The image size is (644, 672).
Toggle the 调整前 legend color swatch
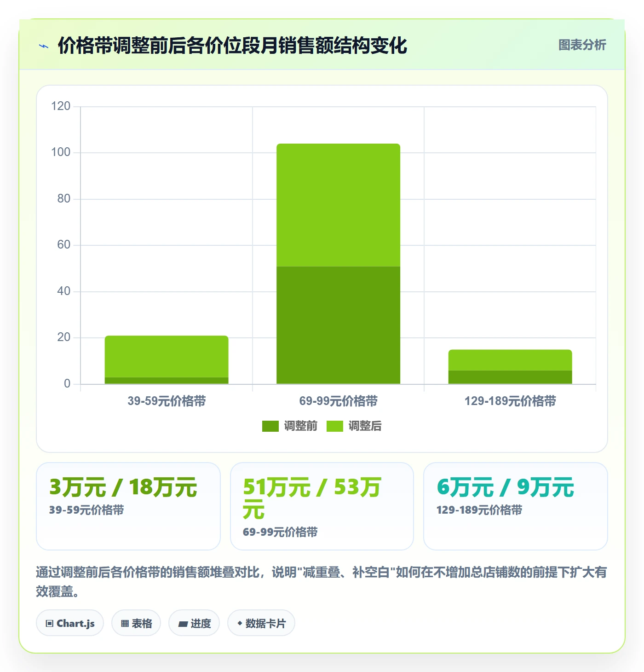coord(270,426)
